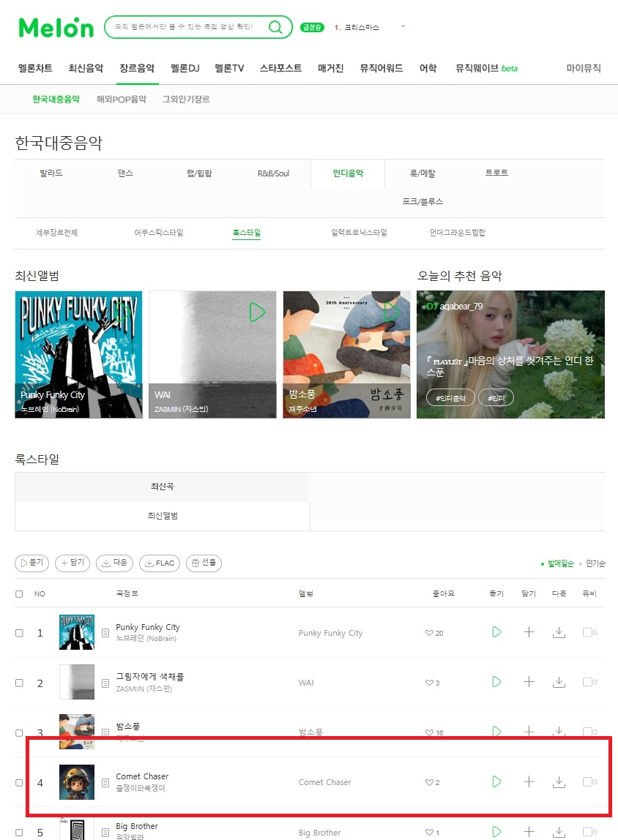The width and height of the screenshot is (618, 840).
Task: Add Comet Chaser to playlist with plus icon
Action: click(x=529, y=781)
